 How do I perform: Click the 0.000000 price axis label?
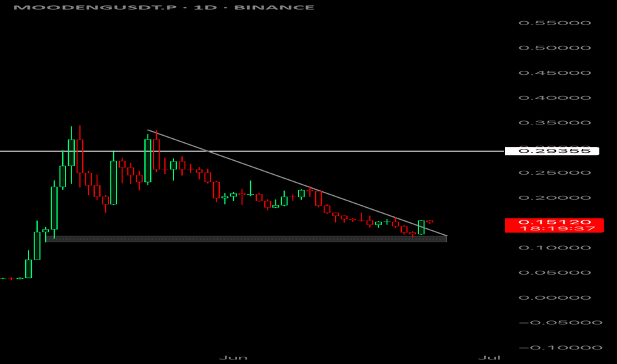[x=554, y=298]
